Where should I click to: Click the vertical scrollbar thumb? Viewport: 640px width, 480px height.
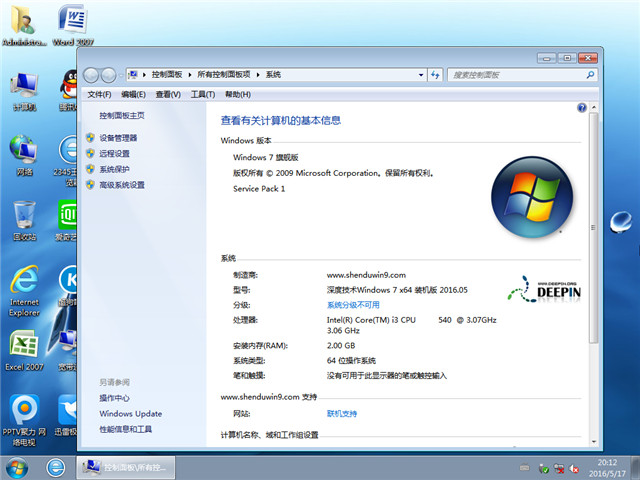tap(593, 228)
